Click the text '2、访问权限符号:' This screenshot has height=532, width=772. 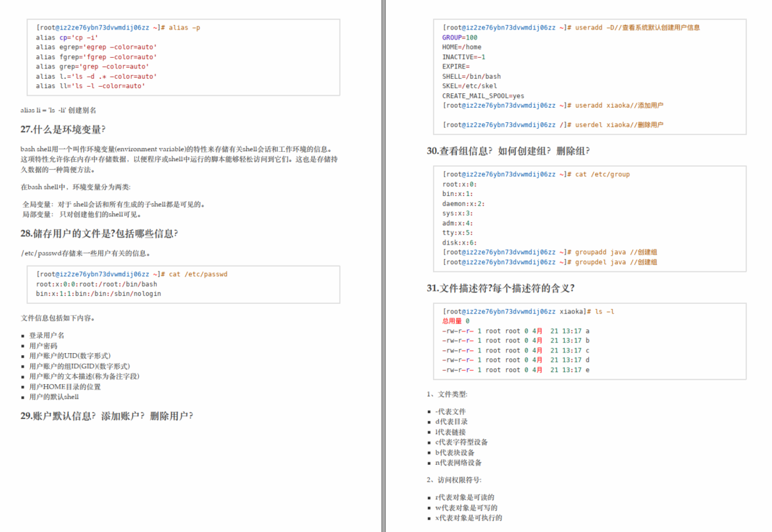[x=454, y=480]
